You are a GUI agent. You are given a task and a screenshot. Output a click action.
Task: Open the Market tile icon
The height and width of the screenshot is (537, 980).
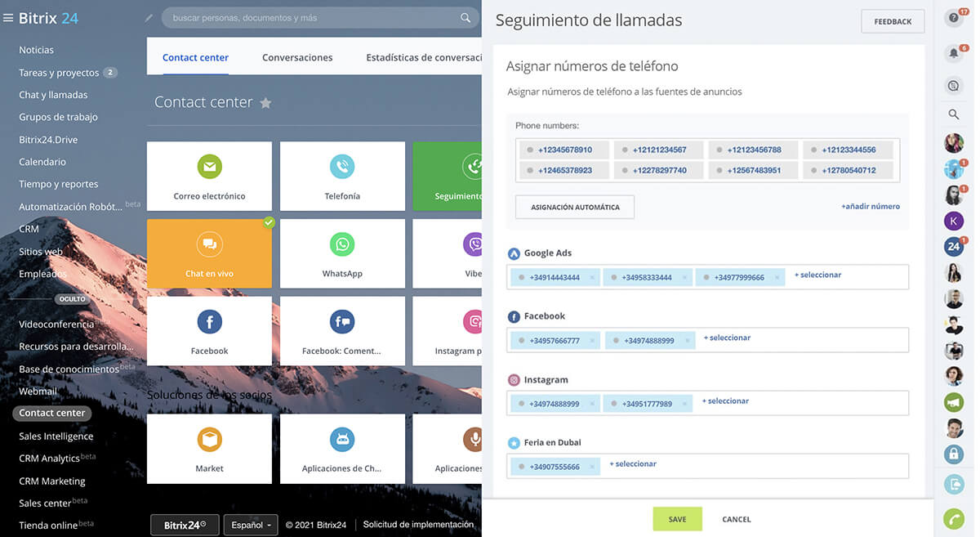(209, 440)
